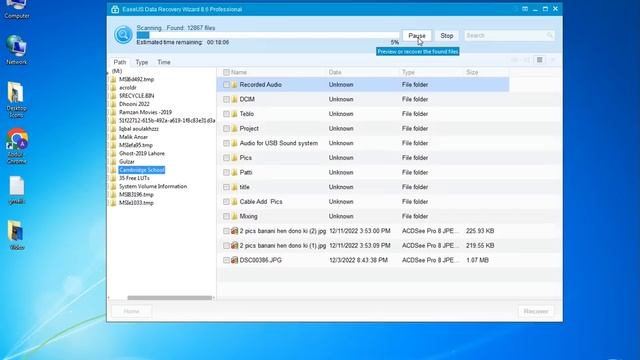The width and height of the screenshot is (640, 360).
Task: Click the JPEG icon of DSC00386.JPG
Action: pos(234,260)
